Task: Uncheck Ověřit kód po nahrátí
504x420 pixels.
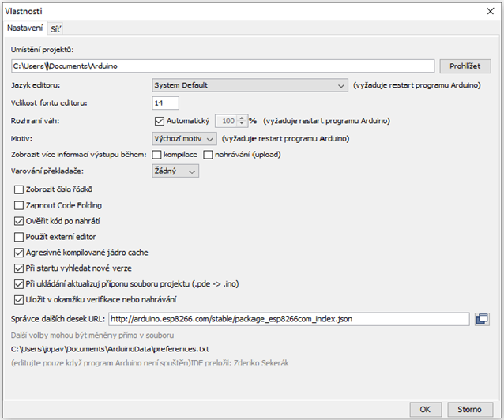Action: 20,221
